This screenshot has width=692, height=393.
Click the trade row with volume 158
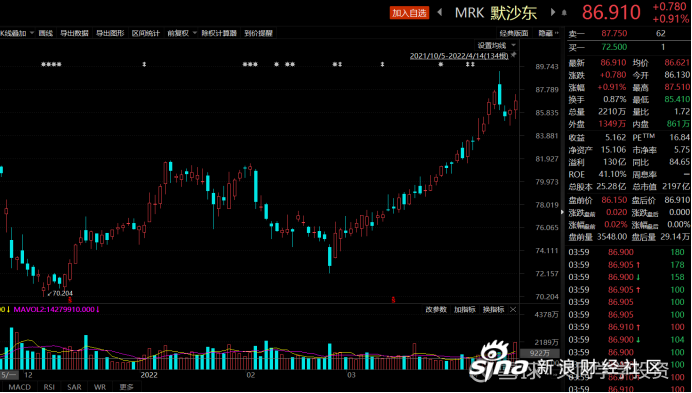pyautogui.click(x=628, y=277)
